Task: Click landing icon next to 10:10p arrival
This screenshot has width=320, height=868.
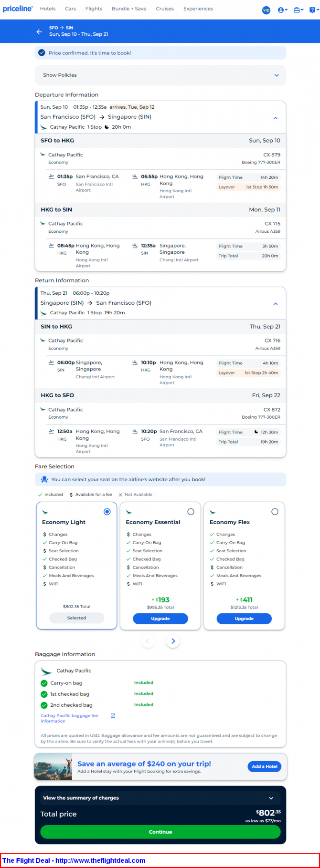Action: tap(135, 362)
